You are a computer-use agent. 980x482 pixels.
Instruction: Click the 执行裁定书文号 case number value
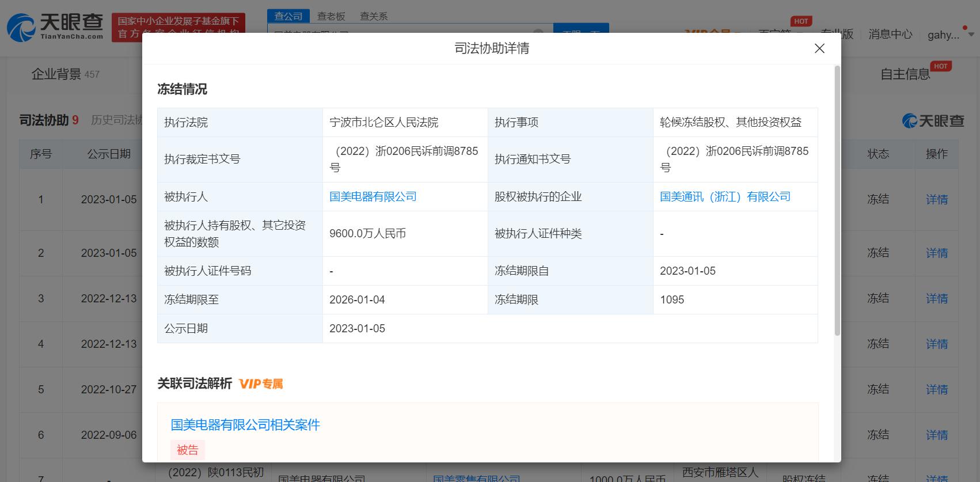pos(404,160)
